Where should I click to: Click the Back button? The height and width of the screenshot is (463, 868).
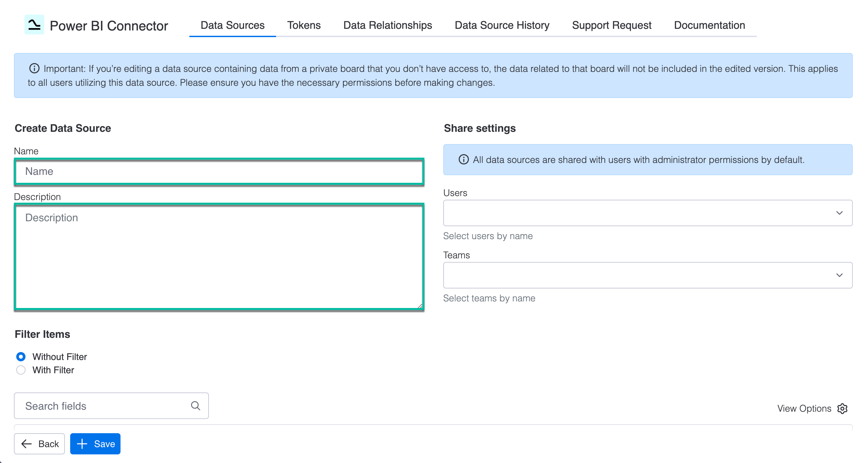pyautogui.click(x=39, y=443)
